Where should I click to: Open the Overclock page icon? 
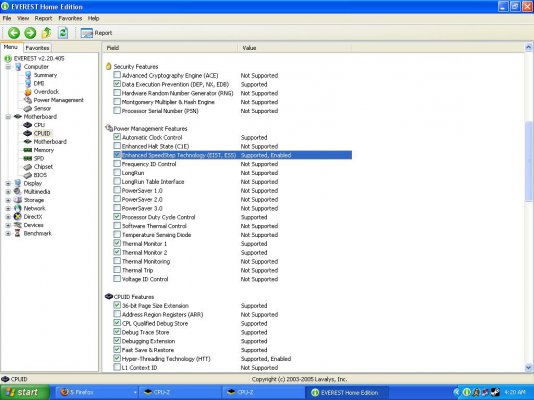click(x=28, y=92)
